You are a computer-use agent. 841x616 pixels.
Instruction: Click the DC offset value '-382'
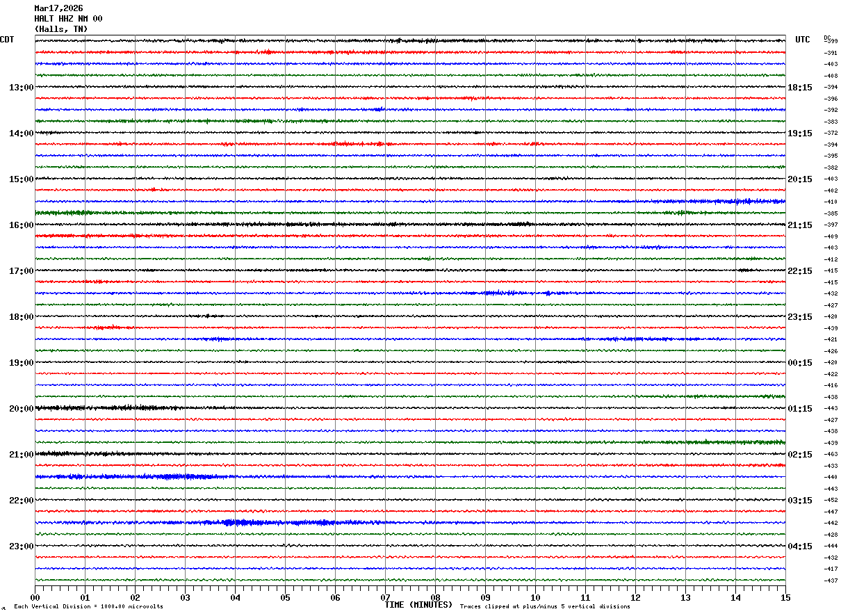[x=831, y=168]
